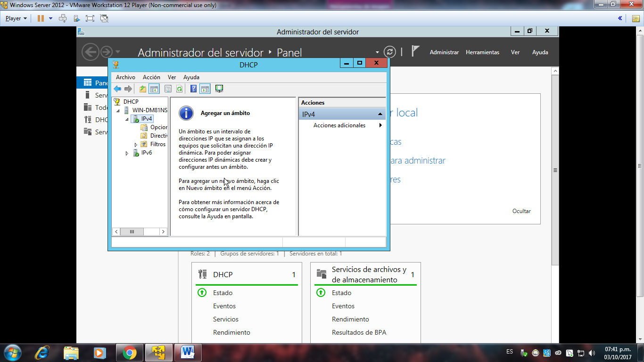This screenshot has width=644, height=362.
Task: Click the DHCP tile title
Action: pyautogui.click(x=223, y=274)
